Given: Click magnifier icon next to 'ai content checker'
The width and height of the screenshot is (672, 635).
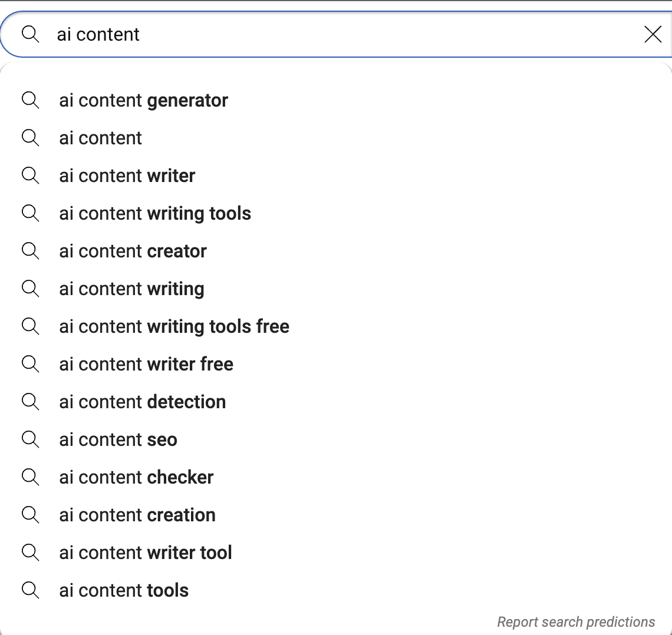Looking at the screenshot, I should pyautogui.click(x=31, y=477).
